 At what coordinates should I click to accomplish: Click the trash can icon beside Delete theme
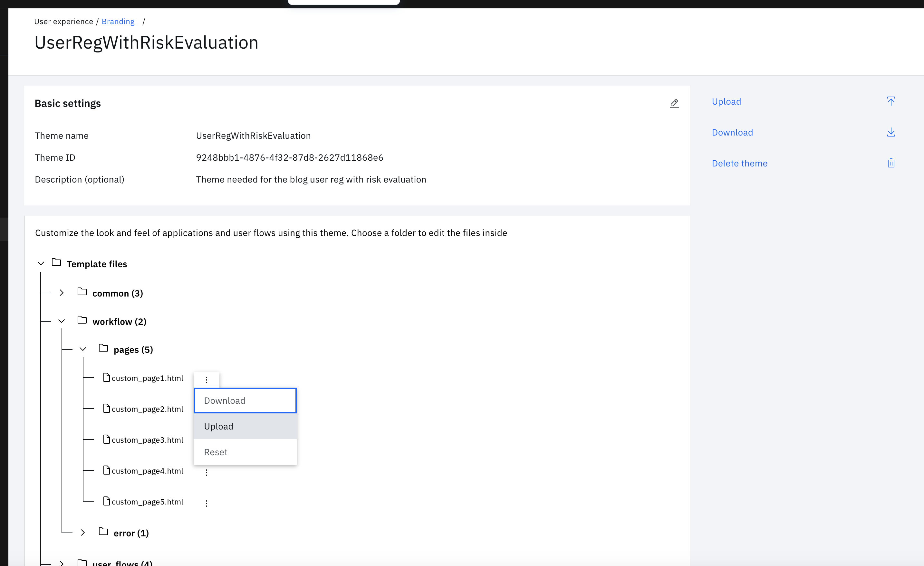pos(891,163)
